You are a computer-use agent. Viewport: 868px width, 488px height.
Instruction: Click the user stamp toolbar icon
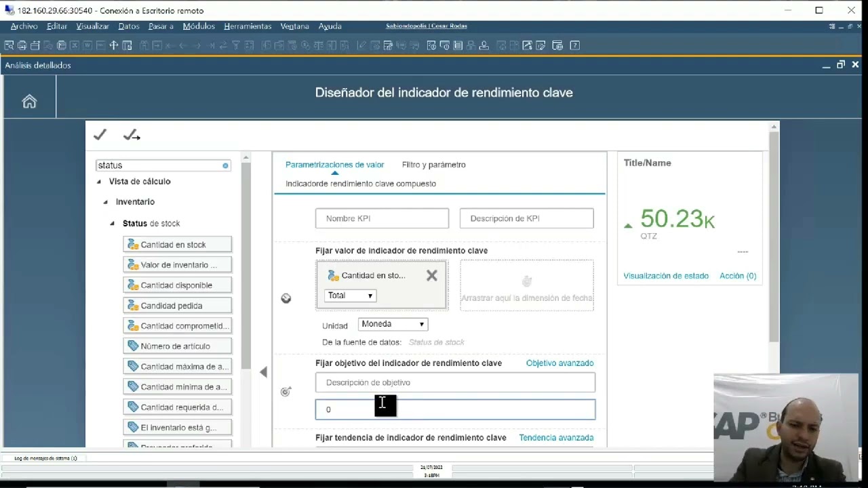point(484,45)
